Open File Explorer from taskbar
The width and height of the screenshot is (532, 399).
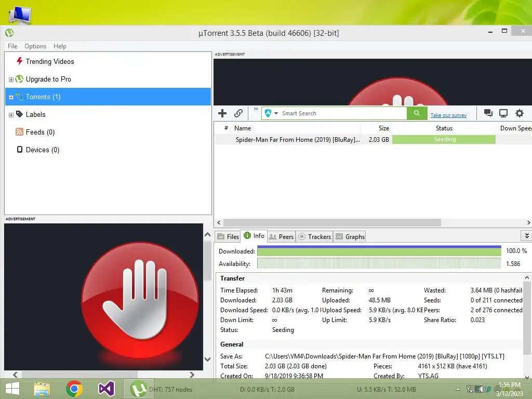42,389
